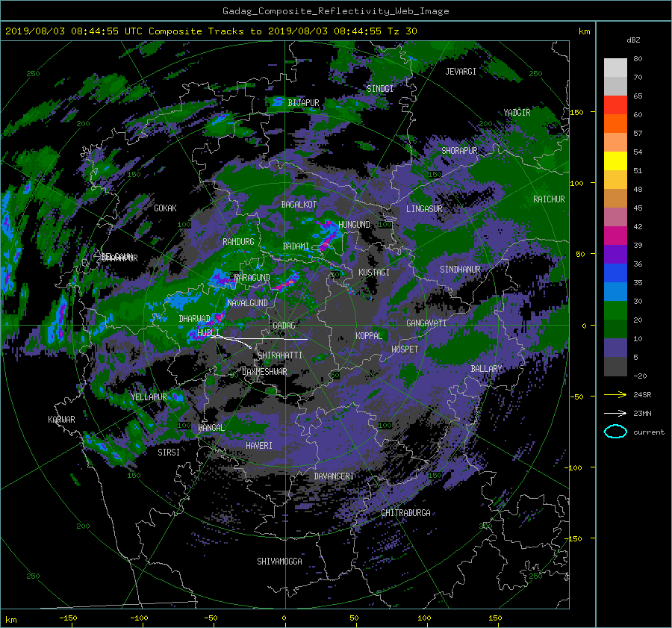This screenshot has width=672, height=628.
Task: Click the NAVALGUND city label
Action: point(247,302)
